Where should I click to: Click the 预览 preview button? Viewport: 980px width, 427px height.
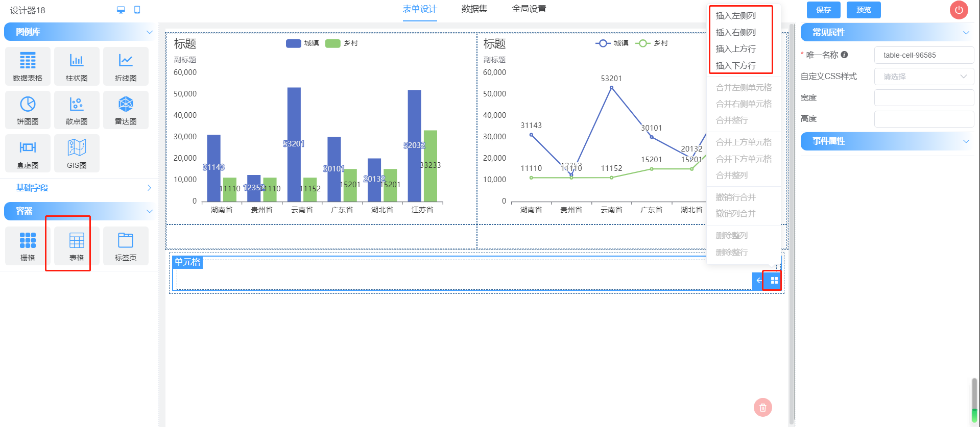point(864,10)
